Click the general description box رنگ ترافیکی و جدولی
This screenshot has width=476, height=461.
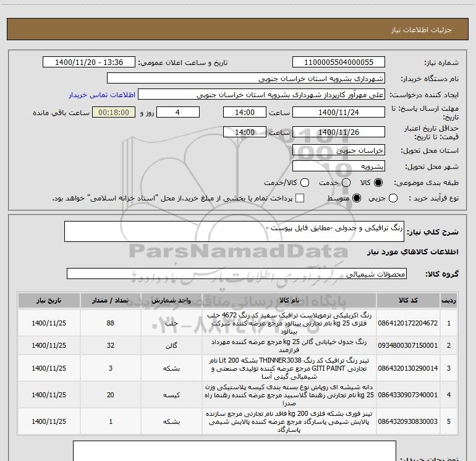(234, 231)
